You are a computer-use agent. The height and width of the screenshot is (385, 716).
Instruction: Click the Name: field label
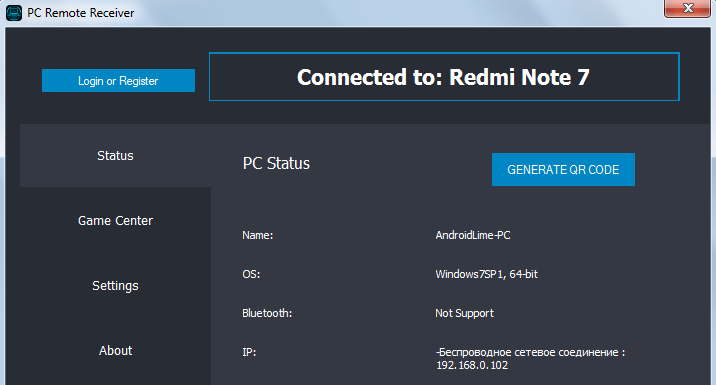(x=258, y=235)
